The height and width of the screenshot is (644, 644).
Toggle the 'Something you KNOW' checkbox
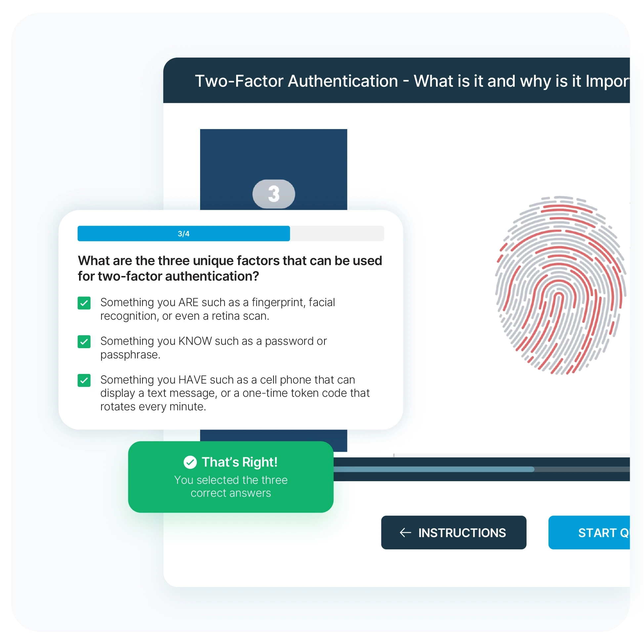point(84,342)
